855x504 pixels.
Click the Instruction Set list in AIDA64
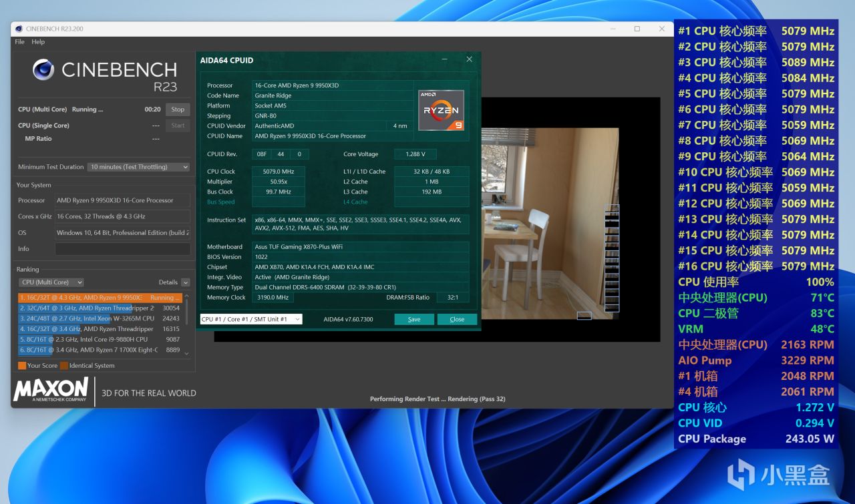coord(361,224)
